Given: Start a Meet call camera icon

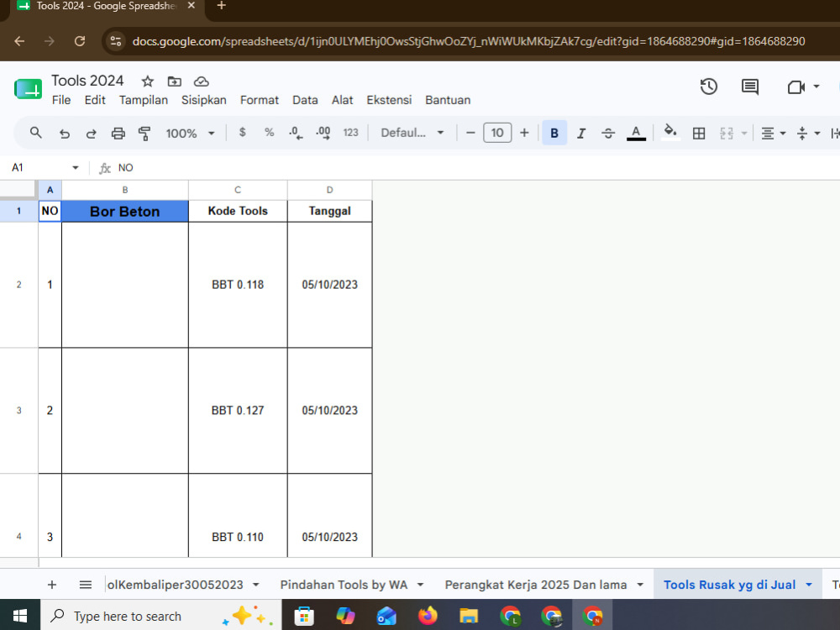Looking at the screenshot, I should coord(796,87).
